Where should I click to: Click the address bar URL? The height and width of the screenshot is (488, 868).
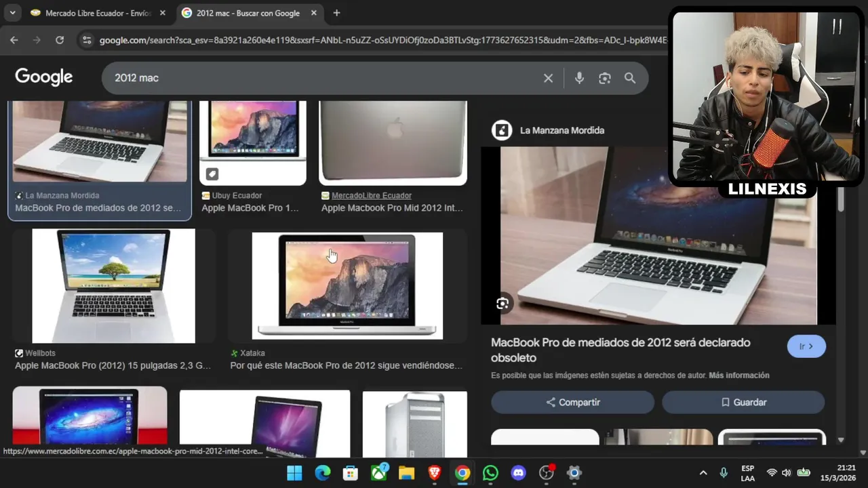pyautogui.click(x=383, y=41)
